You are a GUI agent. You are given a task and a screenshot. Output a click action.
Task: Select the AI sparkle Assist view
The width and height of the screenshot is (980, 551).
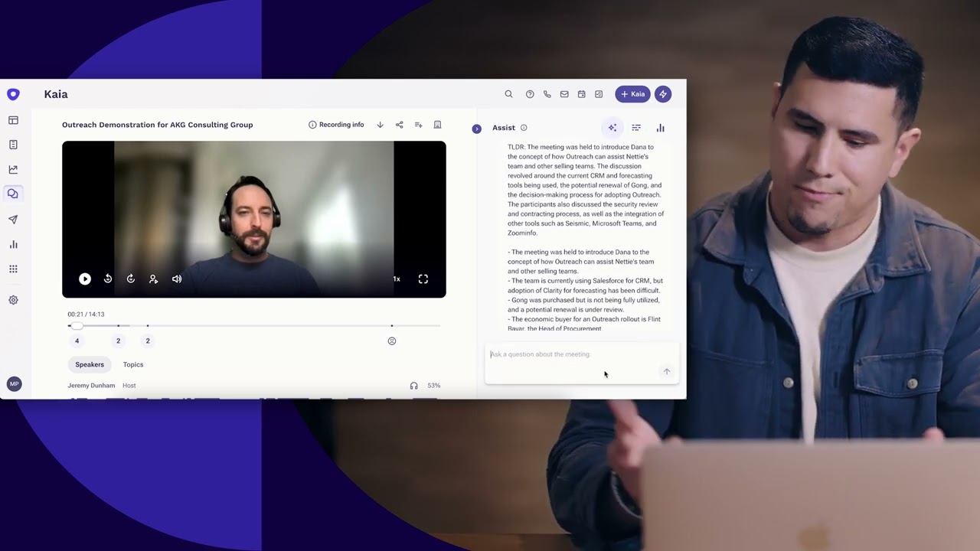[612, 128]
